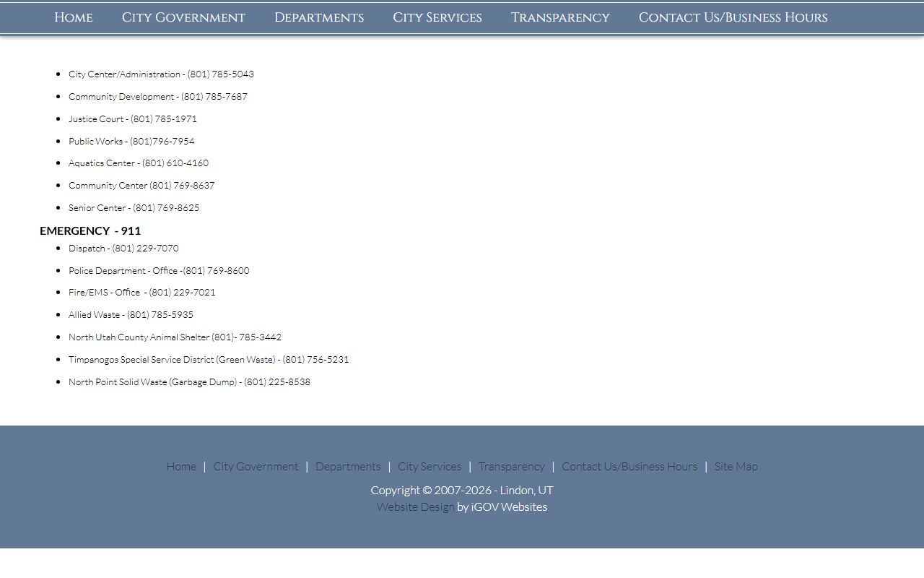This screenshot has width=924, height=578.
Task: Click footer Departments link
Action: coord(348,466)
